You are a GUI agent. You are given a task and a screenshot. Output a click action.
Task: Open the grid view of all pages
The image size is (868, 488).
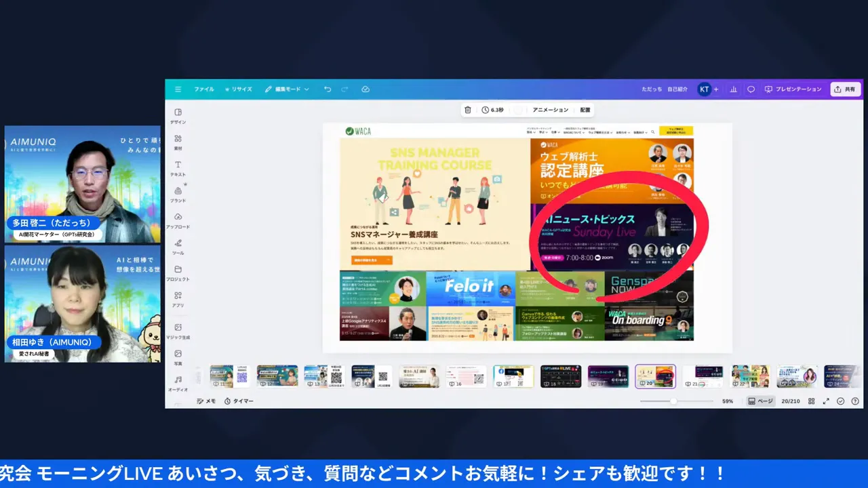tap(812, 401)
